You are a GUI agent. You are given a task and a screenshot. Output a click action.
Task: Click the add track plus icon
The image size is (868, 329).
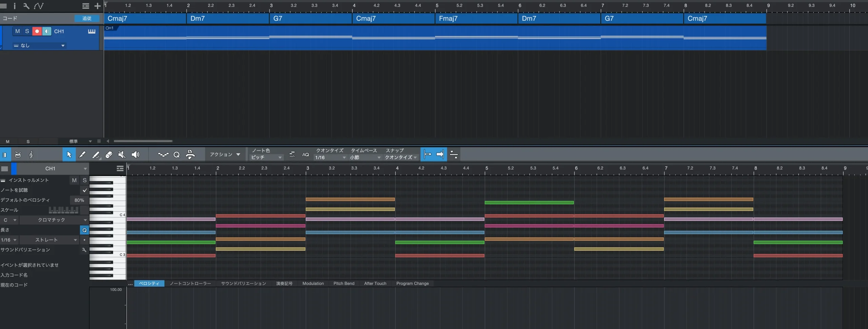coord(97,6)
